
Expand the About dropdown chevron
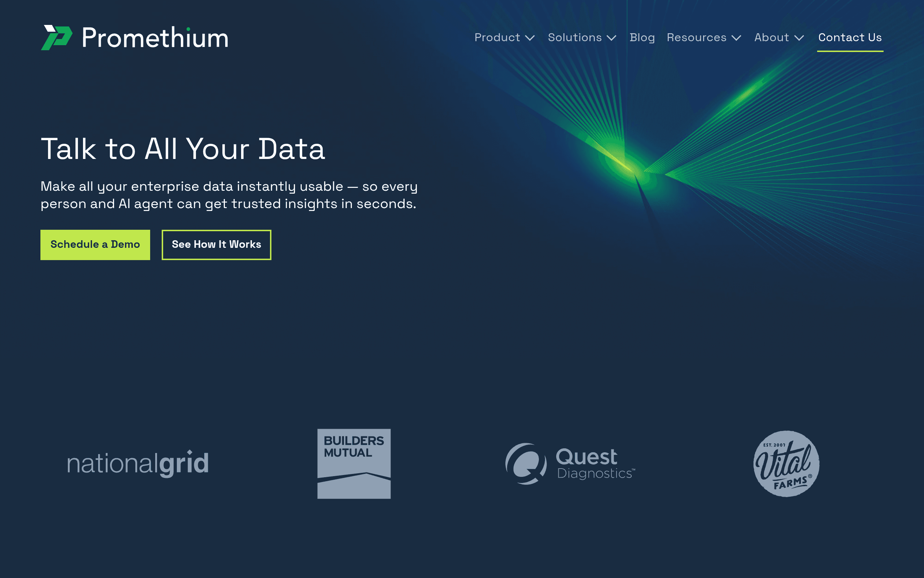click(x=799, y=38)
